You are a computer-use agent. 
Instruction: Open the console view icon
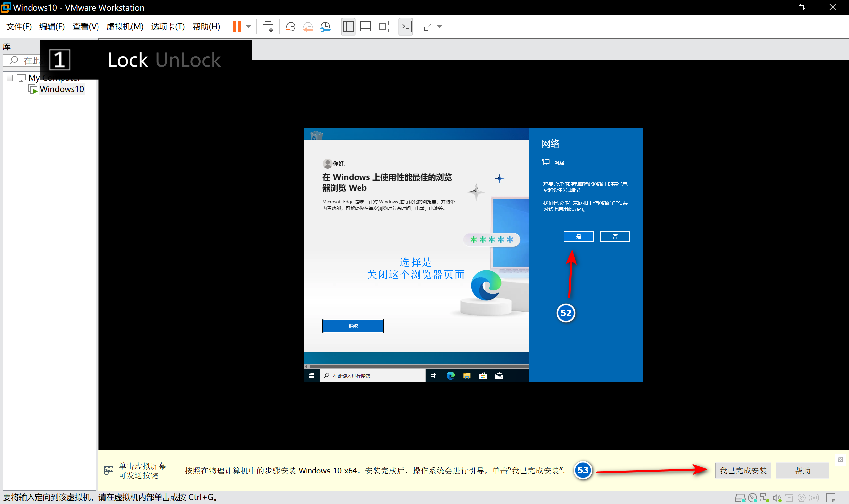tap(406, 27)
